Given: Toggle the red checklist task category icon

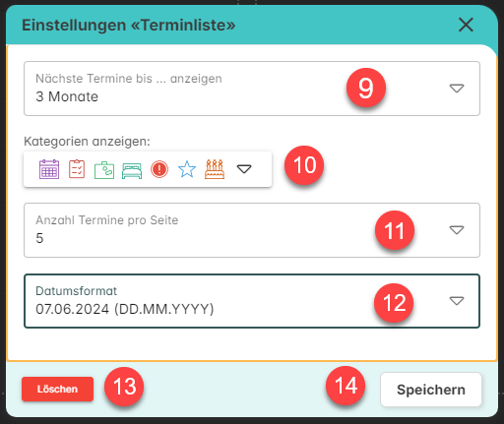Looking at the screenshot, I should click(x=77, y=169).
